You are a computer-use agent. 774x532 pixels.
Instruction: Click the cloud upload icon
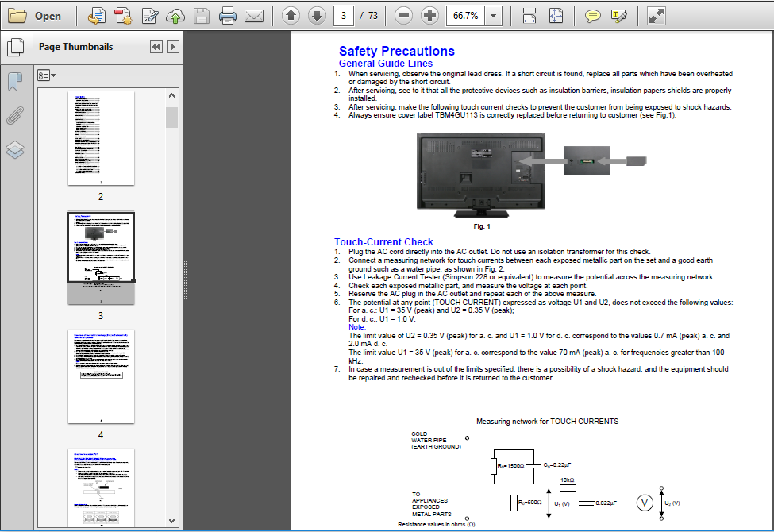[x=175, y=16]
